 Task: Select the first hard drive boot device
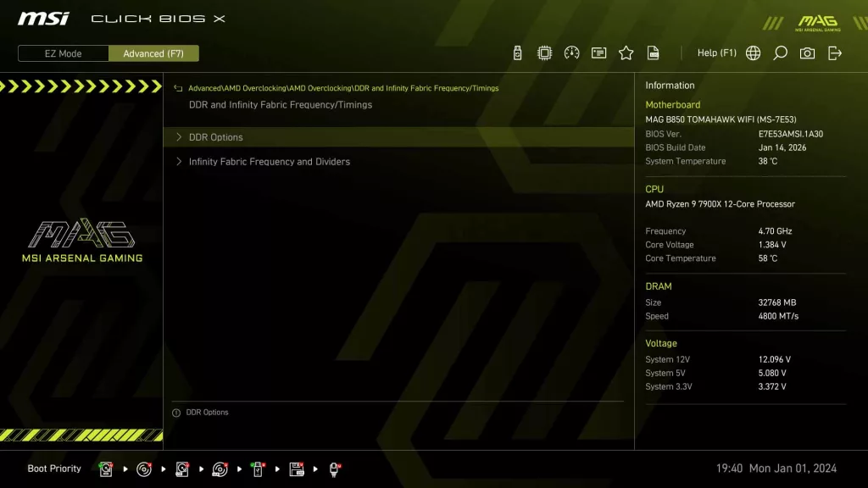106,469
